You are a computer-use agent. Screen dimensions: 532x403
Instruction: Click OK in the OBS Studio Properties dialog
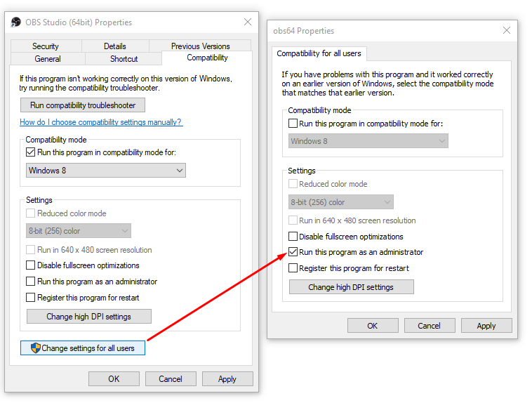click(114, 379)
